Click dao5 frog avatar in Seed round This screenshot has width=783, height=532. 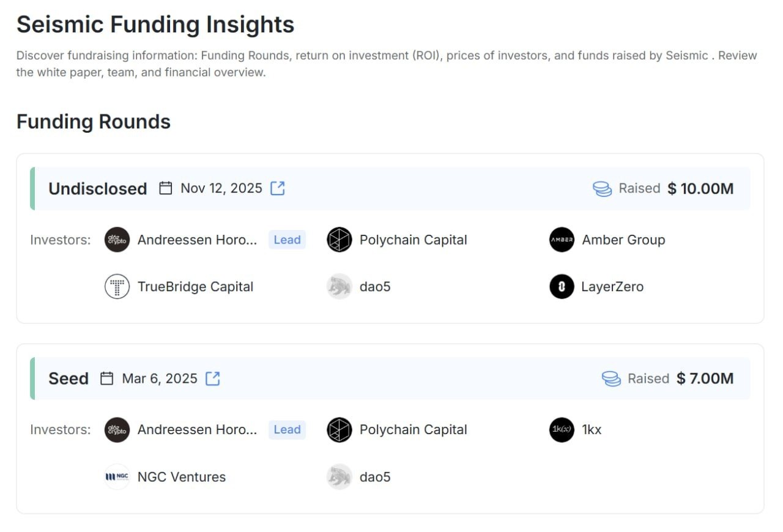[x=340, y=477]
